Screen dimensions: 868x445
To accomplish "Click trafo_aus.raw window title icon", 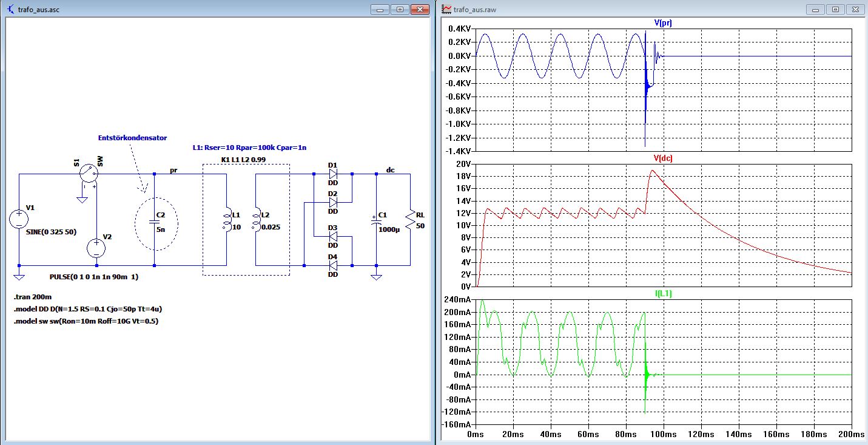I will pyautogui.click(x=447, y=9).
